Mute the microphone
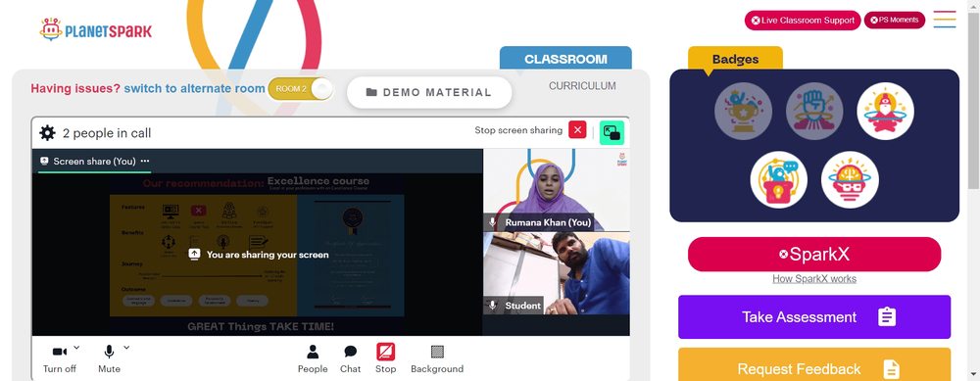Viewport: 980px width, 381px height. point(109,359)
